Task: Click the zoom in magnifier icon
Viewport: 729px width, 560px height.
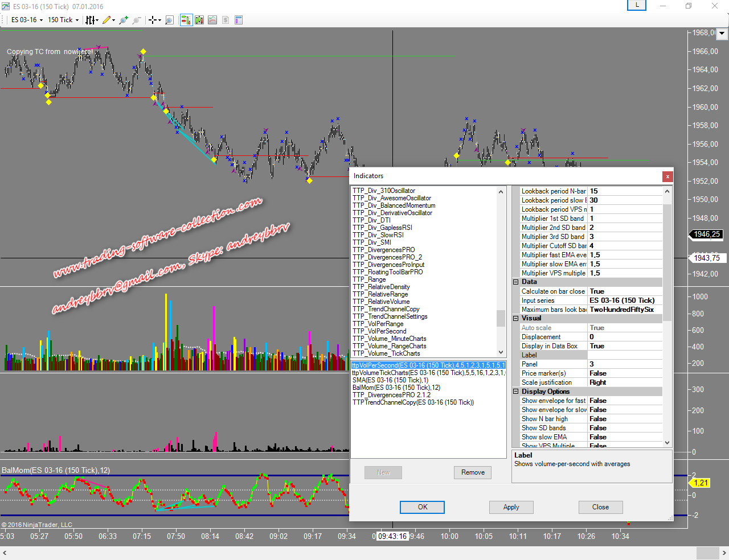Action: [x=124, y=20]
